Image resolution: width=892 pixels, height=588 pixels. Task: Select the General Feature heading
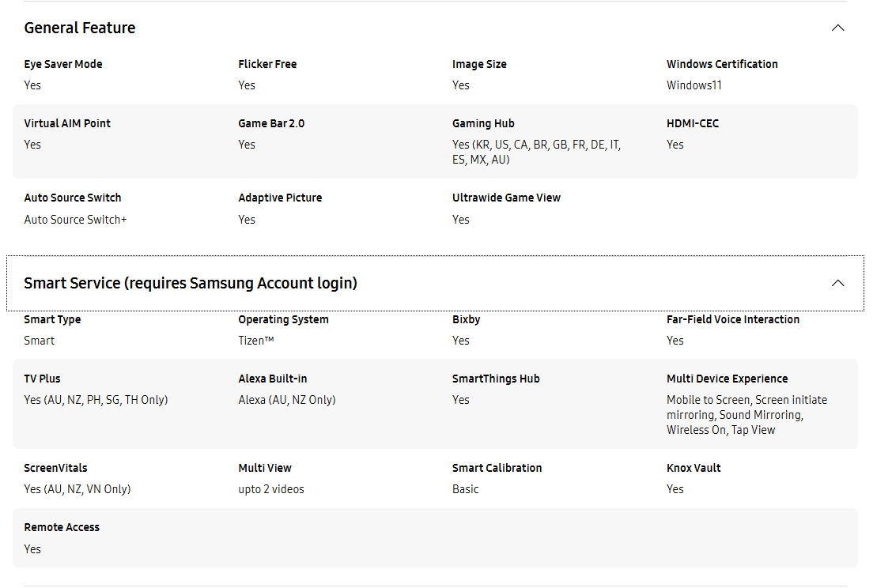[80, 28]
